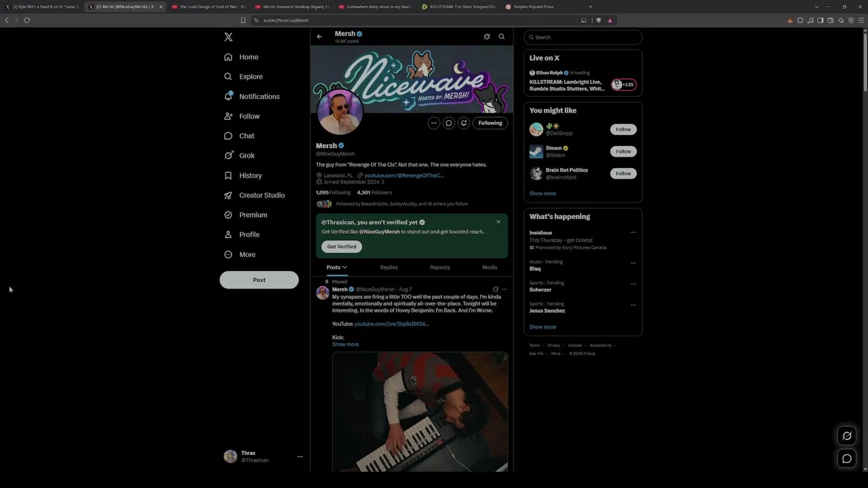Screen dimensions: 868x488
Task: Expand the pinned post with Show more
Action: point(345,344)
